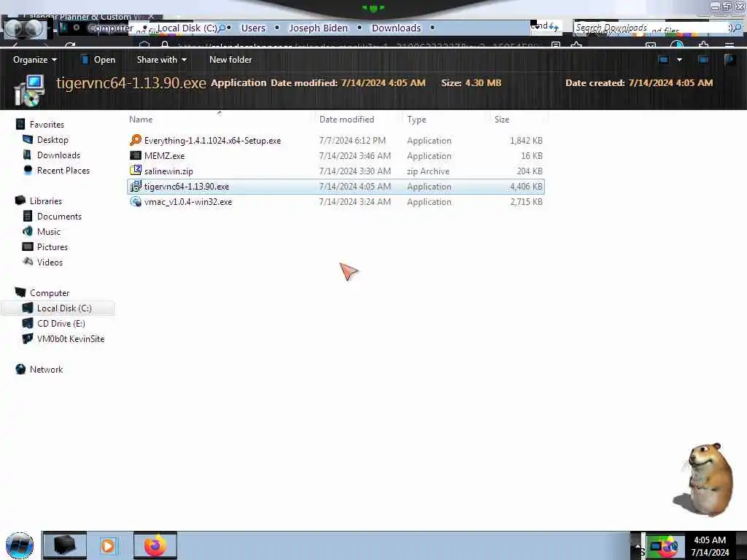Open the media player taskbar icon

tap(108, 545)
